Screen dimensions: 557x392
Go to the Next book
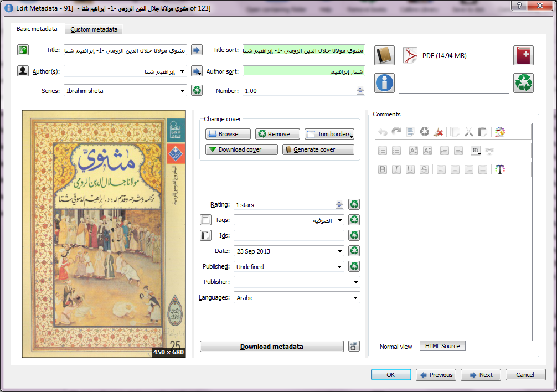(x=481, y=375)
